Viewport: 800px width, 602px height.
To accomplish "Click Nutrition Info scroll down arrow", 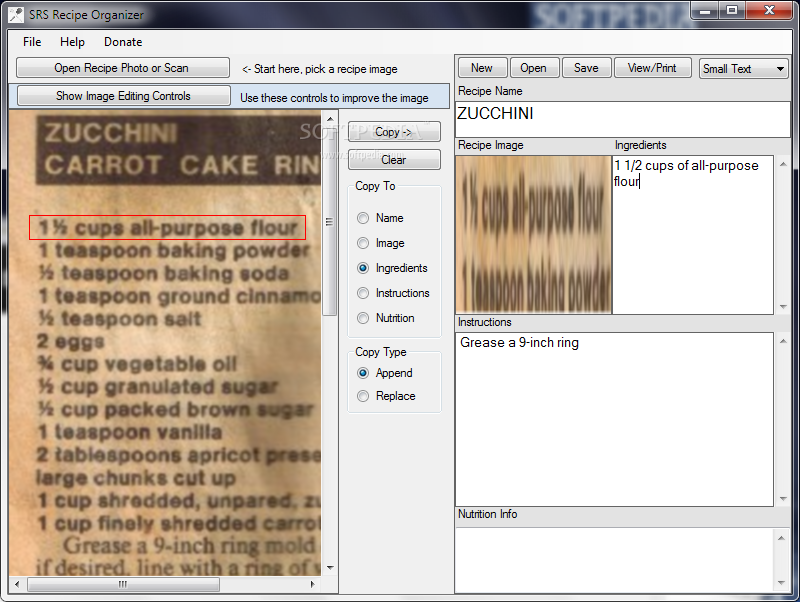I will point(781,583).
